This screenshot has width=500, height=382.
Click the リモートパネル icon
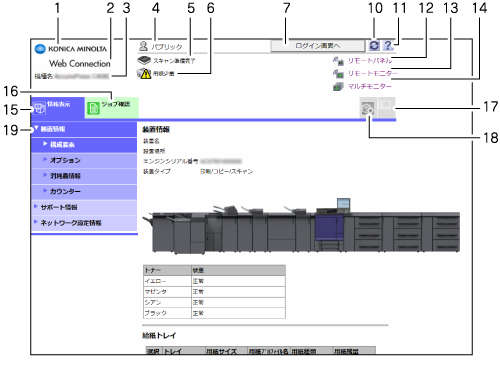point(338,61)
